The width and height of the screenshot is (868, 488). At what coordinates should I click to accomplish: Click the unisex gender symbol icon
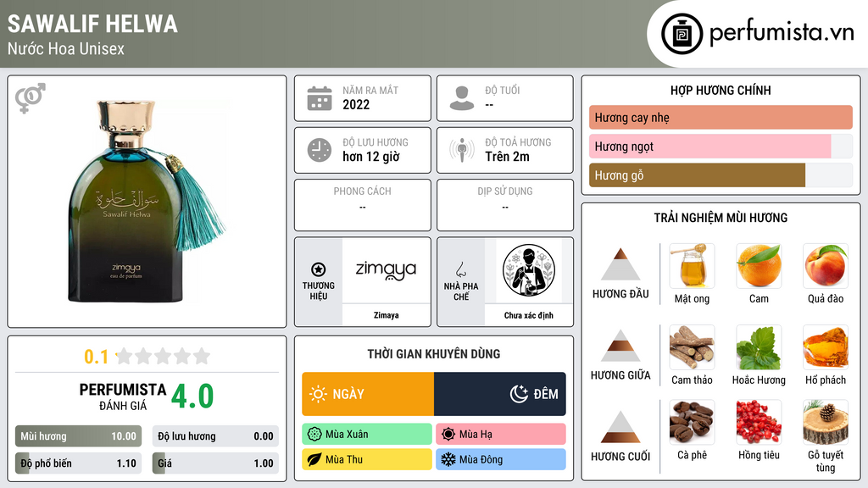point(31,98)
